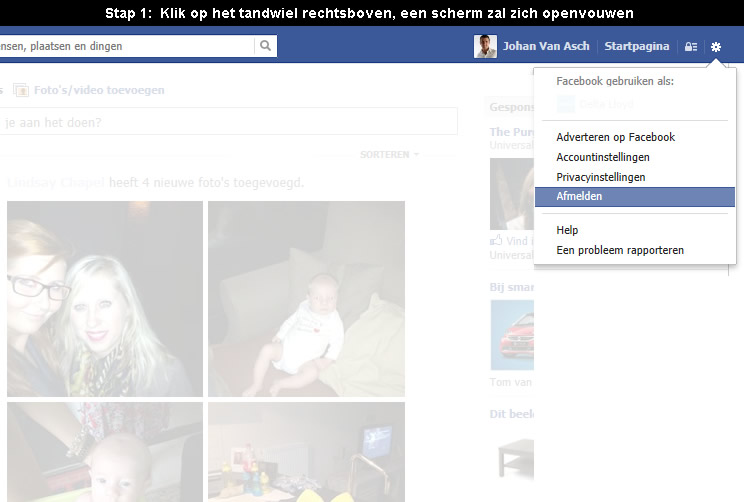Screen dimensions: 744x502
Task: Click Foto's/video toevoegen link
Action: pyautogui.click(x=99, y=90)
